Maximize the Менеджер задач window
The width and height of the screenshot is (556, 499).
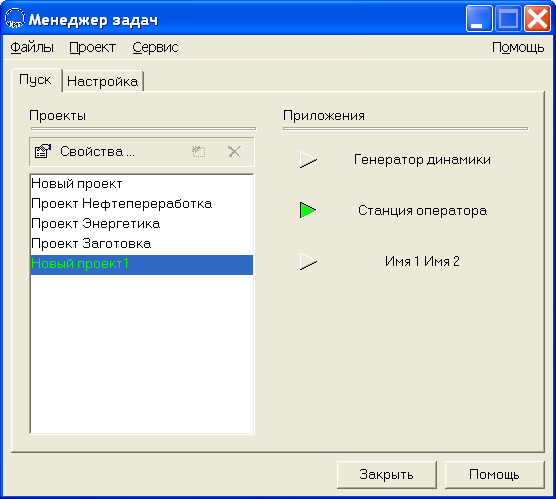[508, 18]
